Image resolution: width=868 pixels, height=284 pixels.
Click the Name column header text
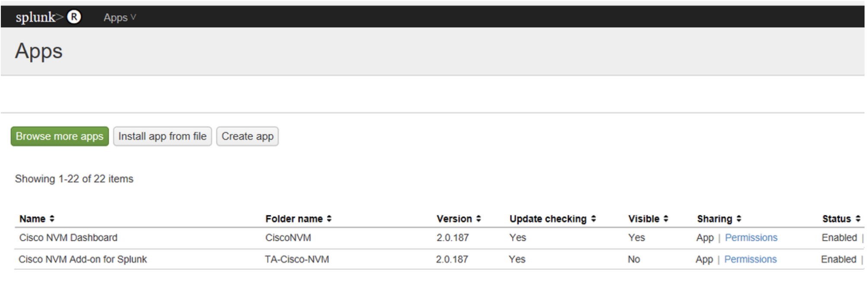point(32,219)
